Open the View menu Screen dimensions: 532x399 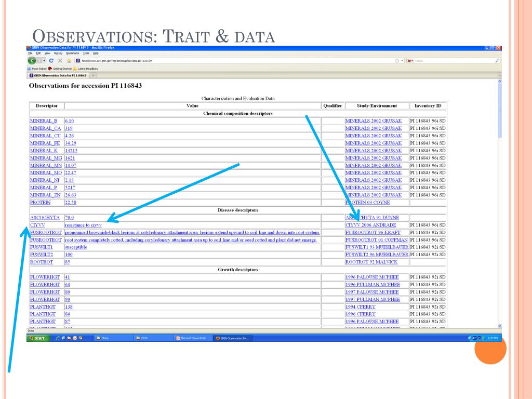47,54
